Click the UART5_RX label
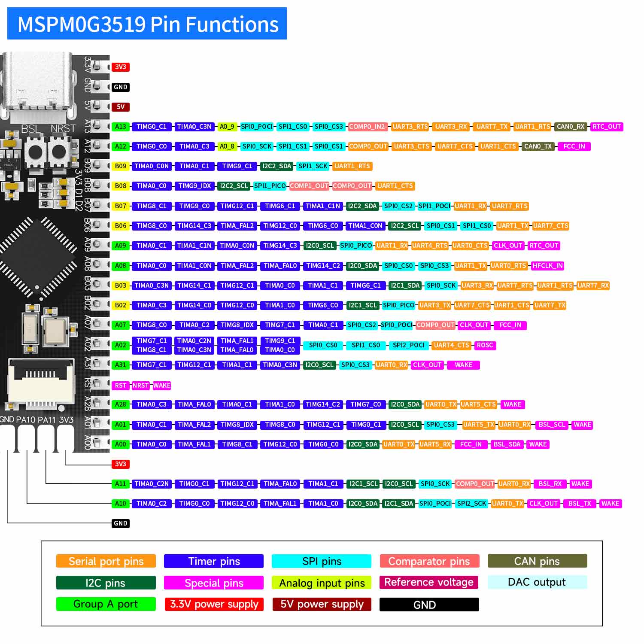 [x=435, y=444]
